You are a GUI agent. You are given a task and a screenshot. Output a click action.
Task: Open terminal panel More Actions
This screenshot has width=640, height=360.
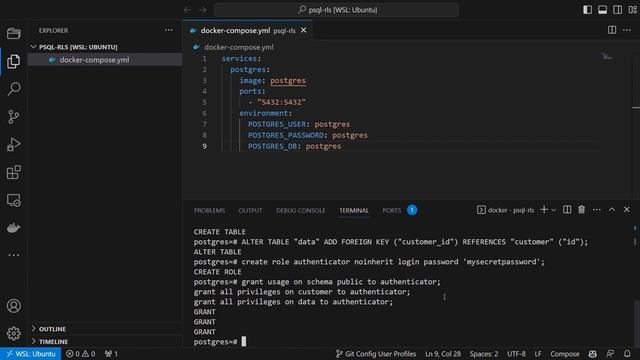pos(597,210)
